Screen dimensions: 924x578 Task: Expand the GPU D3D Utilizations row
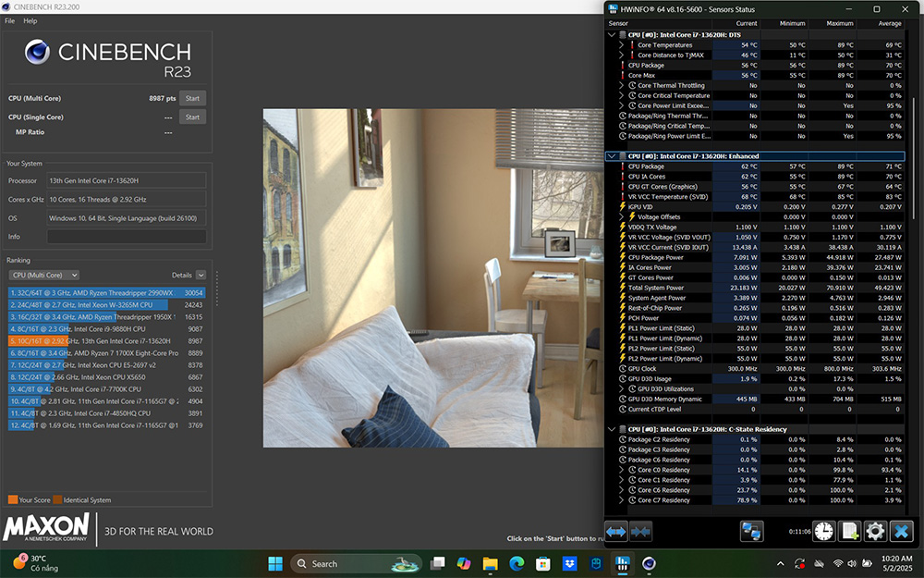pyautogui.click(x=621, y=389)
